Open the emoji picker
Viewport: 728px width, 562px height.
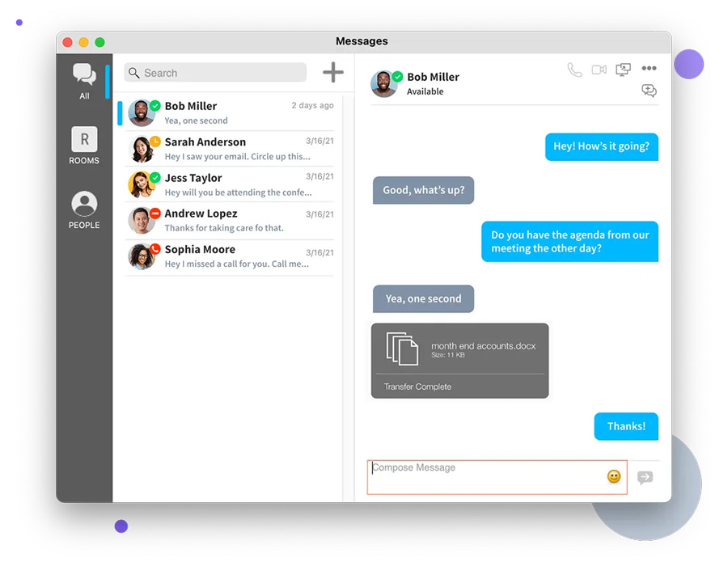coord(614,476)
